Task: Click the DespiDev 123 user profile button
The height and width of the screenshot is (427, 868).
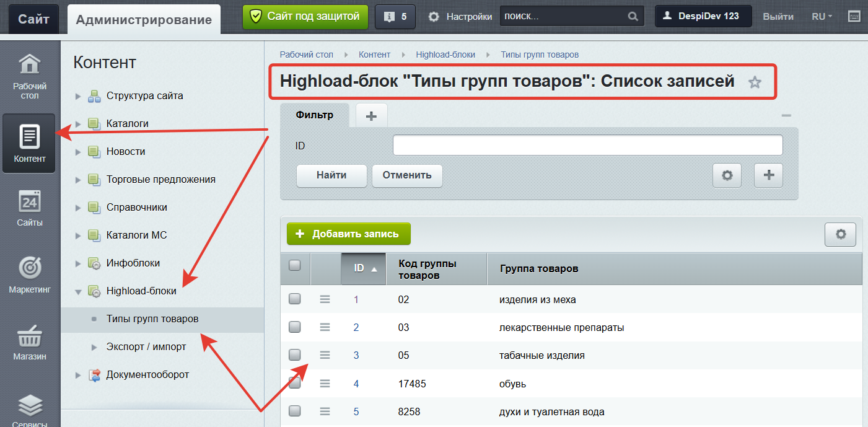Action: (703, 17)
